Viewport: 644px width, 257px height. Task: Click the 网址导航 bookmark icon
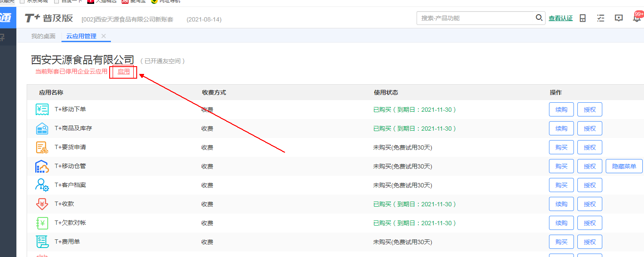[x=154, y=1]
